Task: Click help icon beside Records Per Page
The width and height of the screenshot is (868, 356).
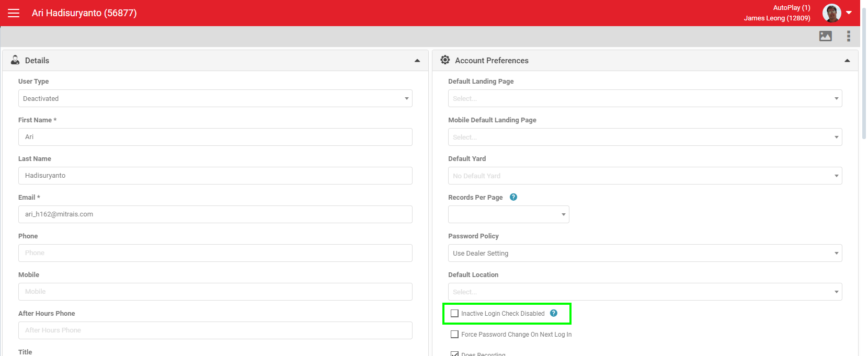Action: click(x=513, y=197)
